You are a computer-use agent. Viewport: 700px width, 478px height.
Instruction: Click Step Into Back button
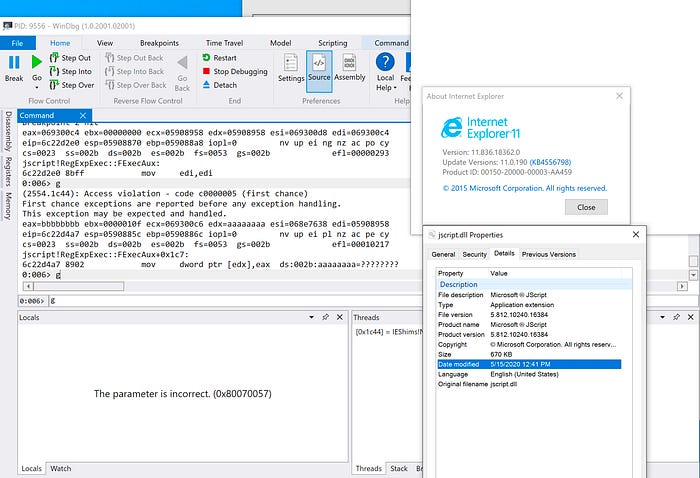tap(134, 71)
